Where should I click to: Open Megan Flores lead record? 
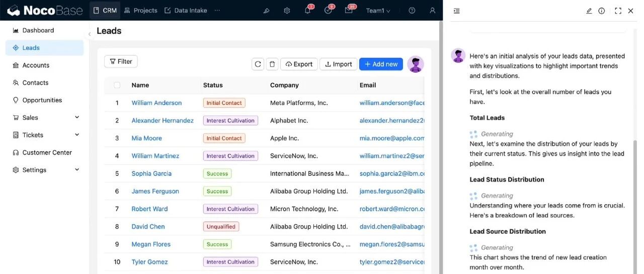pos(151,244)
